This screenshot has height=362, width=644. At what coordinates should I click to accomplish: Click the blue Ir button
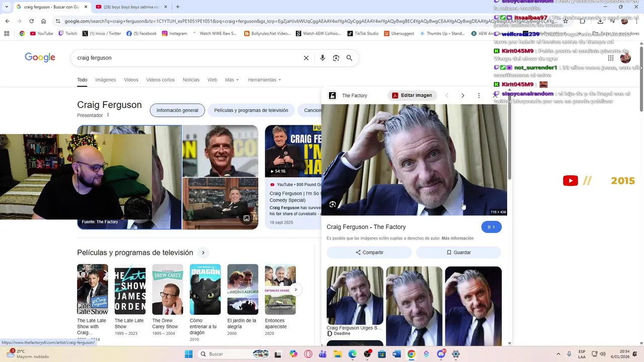[x=492, y=227]
